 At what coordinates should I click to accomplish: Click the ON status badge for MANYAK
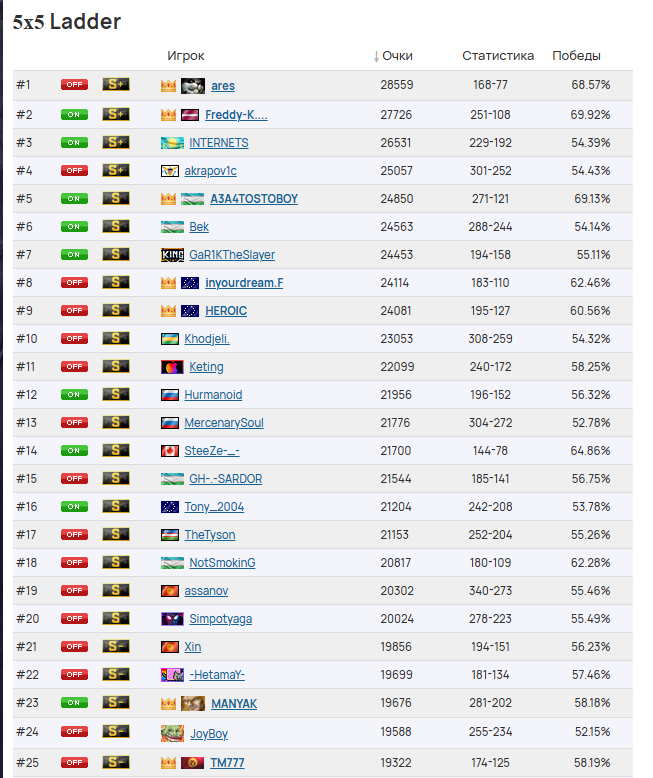click(x=74, y=703)
